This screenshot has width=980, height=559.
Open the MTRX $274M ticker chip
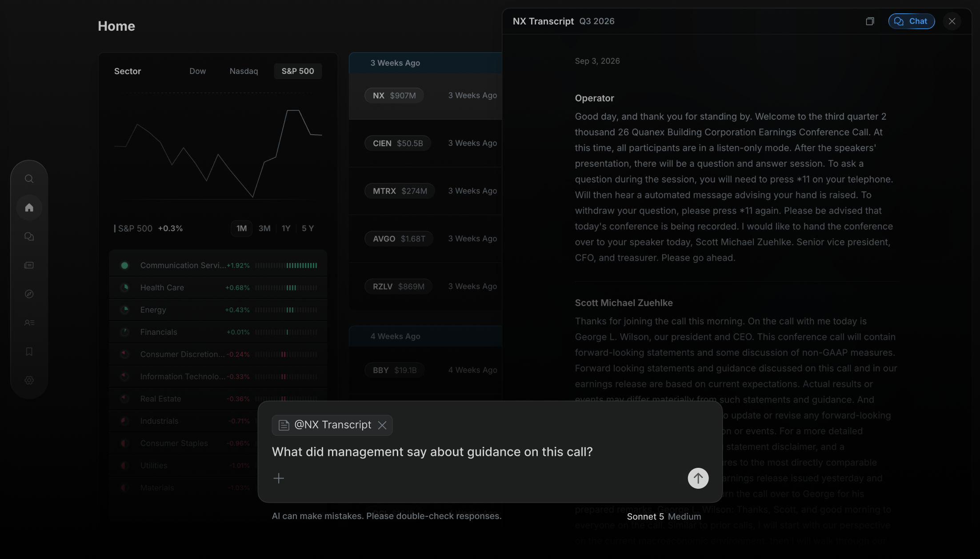(x=400, y=191)
